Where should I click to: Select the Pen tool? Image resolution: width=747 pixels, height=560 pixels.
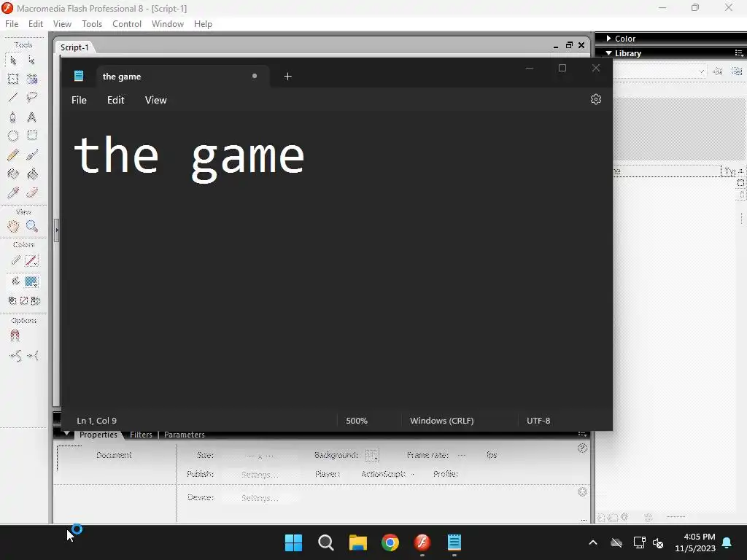[13, 117]
